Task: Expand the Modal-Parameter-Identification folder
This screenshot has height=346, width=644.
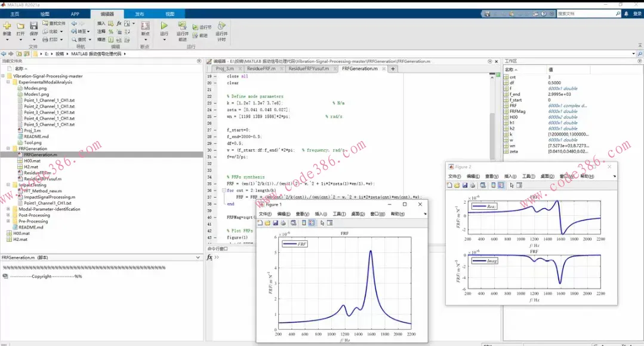Action: pyautogui.click(x=8, y=209)
